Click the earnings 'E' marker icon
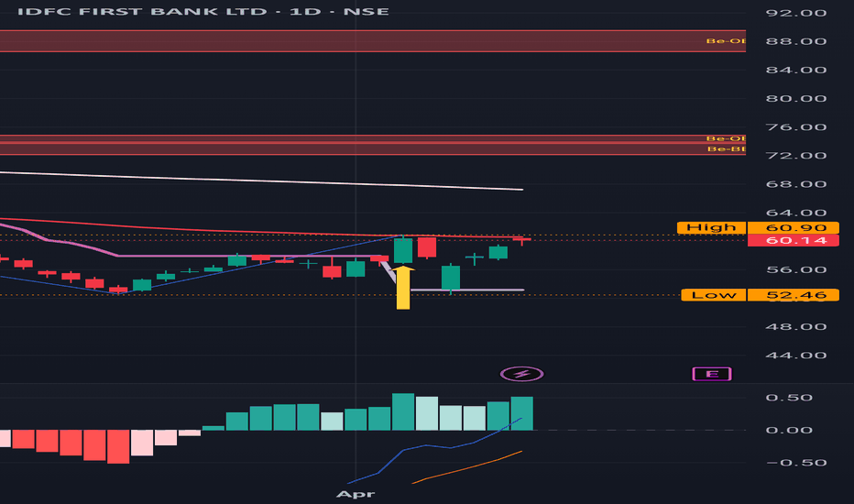Image resolution: width=854 pixels, height=504 pixels. click(712, 374)
